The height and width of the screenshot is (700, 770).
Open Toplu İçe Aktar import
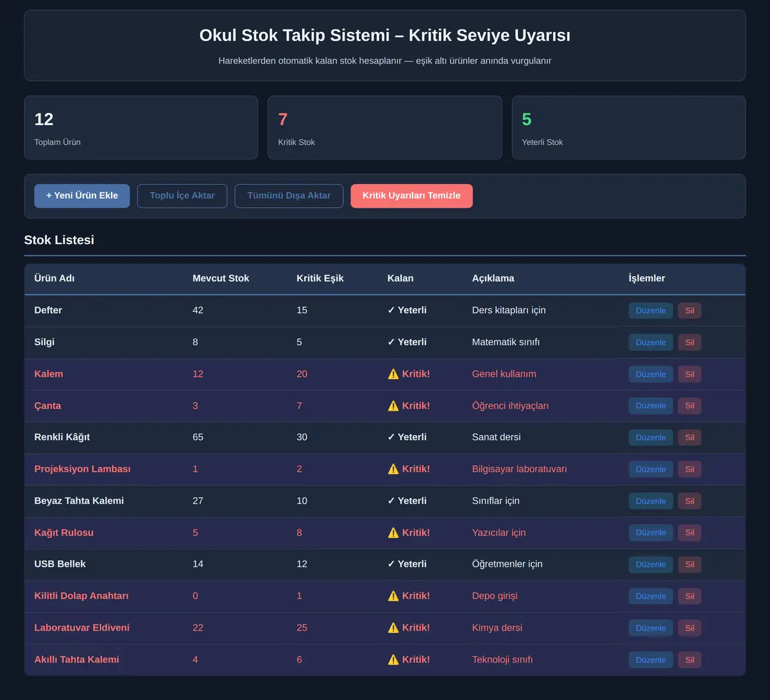click(182, 196)
